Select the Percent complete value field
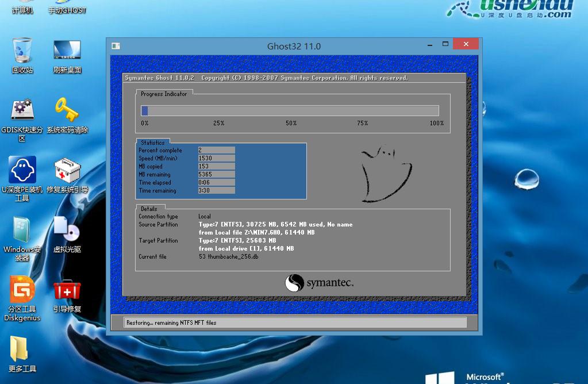This screenshot has height=384, width=588. (x=216, y=150)
